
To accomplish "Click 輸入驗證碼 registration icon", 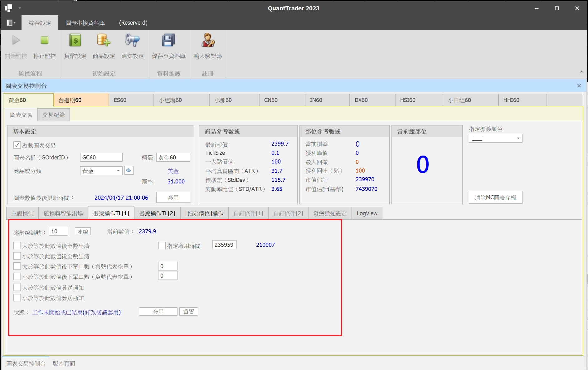I will [x=207, y=41].
